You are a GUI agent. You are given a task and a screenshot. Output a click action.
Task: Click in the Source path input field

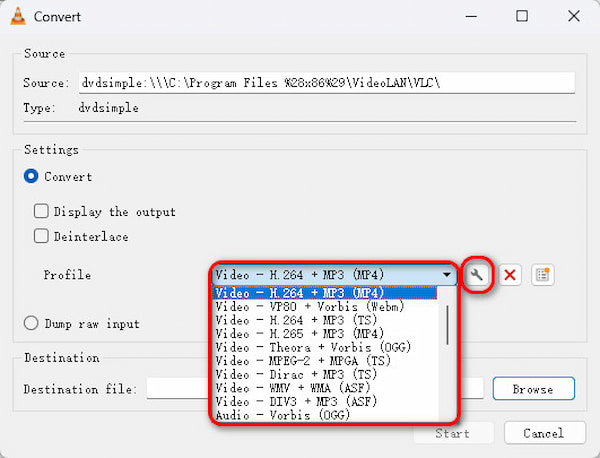tap(327, 83)
